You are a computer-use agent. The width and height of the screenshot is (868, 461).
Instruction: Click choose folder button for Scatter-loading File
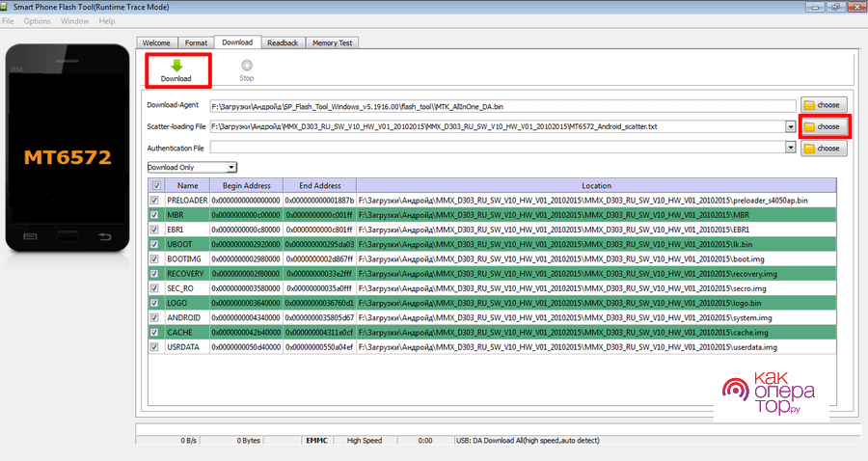click(x=821, y=126)
